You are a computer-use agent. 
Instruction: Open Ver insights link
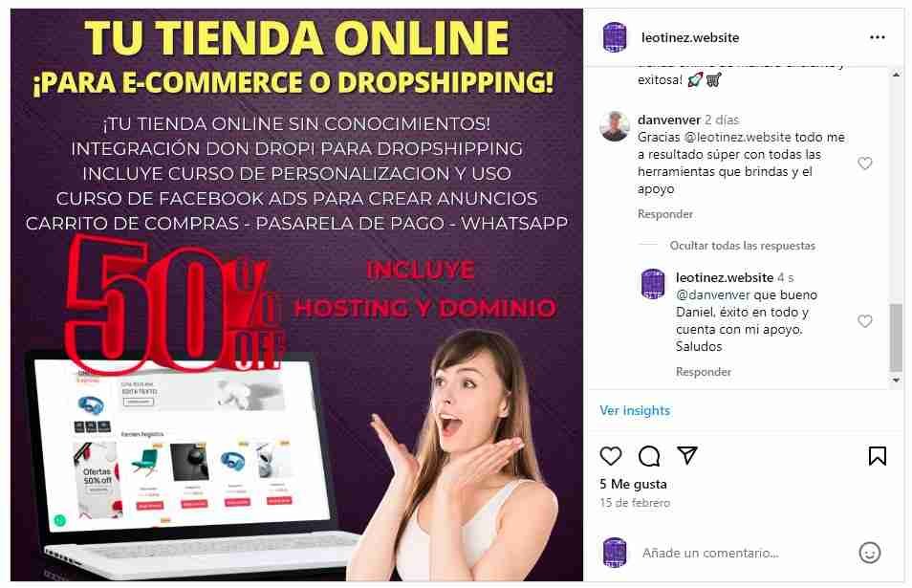(635, 410)
